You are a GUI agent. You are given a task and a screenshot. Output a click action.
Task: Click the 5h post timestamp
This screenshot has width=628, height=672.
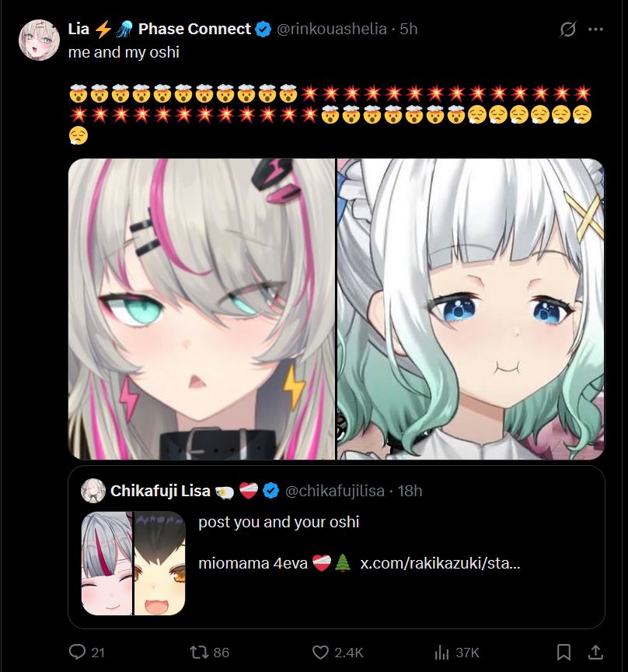coord(408,29)
